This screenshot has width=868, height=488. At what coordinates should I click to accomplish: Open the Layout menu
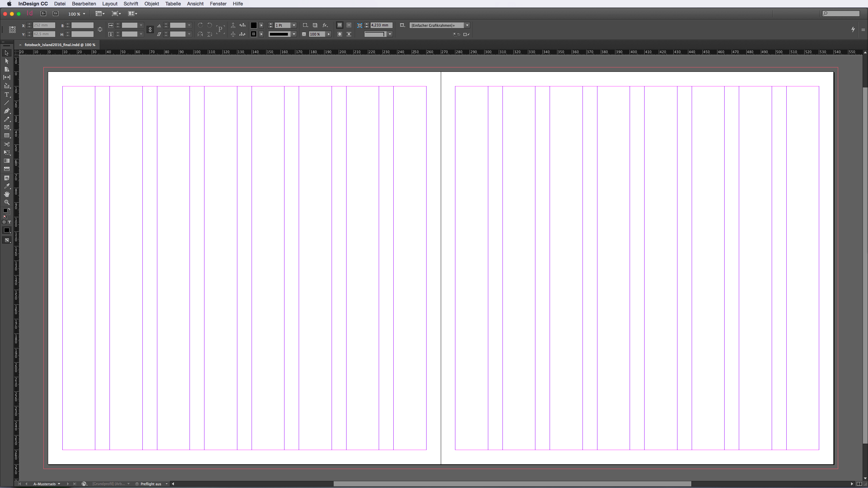[x=110, y=4]
